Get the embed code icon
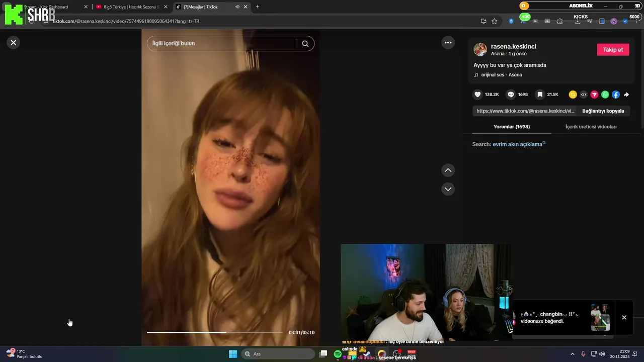 point(584,95)
